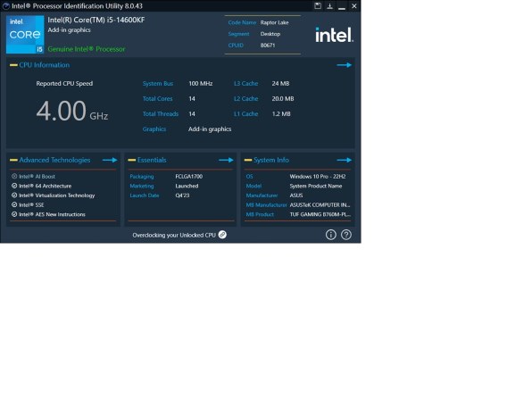
Task: Click the Intel AI Boost status indicator
Action: 14,176
